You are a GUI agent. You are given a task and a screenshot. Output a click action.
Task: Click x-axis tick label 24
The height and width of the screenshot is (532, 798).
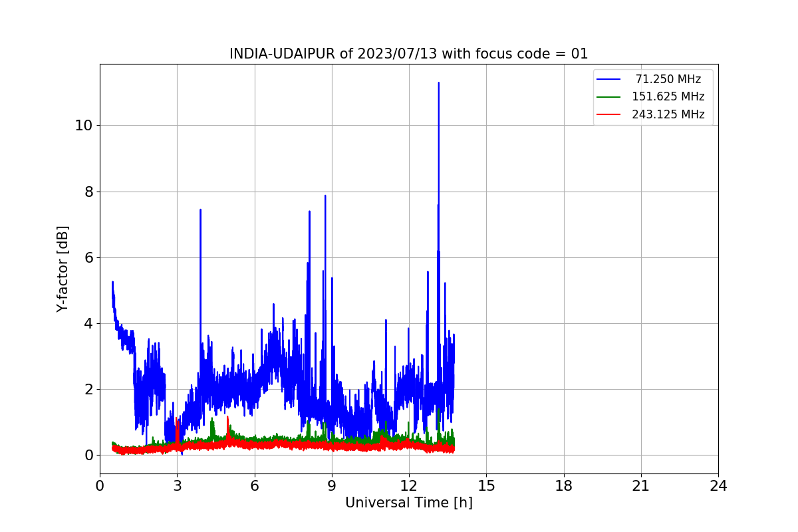coord(718,486)
